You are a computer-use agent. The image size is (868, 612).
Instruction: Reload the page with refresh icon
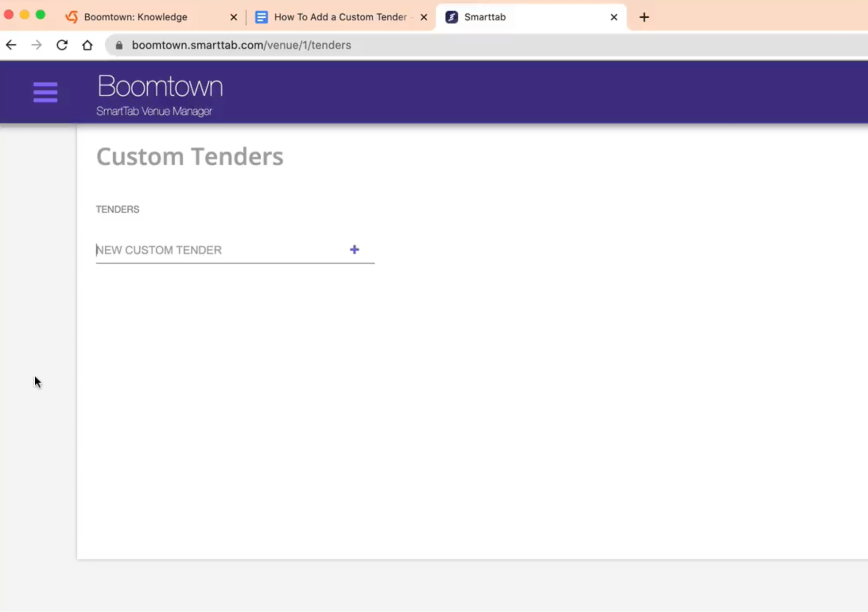pyautogui.click(x=62, y=45)
